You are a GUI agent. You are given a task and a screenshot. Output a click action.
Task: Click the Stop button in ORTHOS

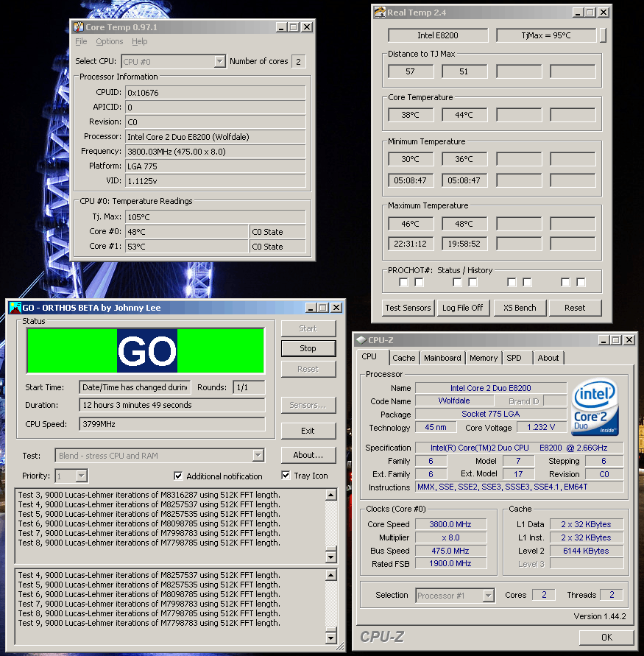coord(308,348)
